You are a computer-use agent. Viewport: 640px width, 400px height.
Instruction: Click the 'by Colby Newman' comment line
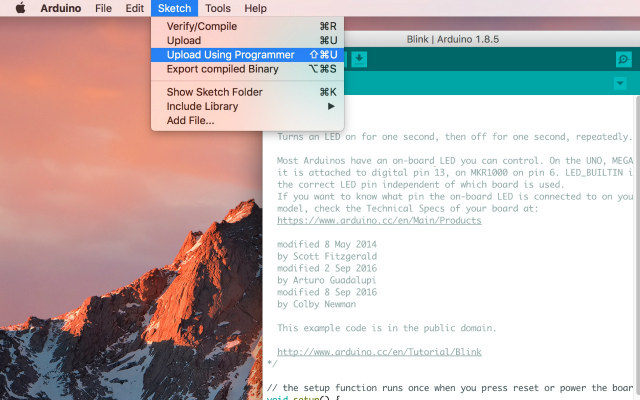point(316,304)
